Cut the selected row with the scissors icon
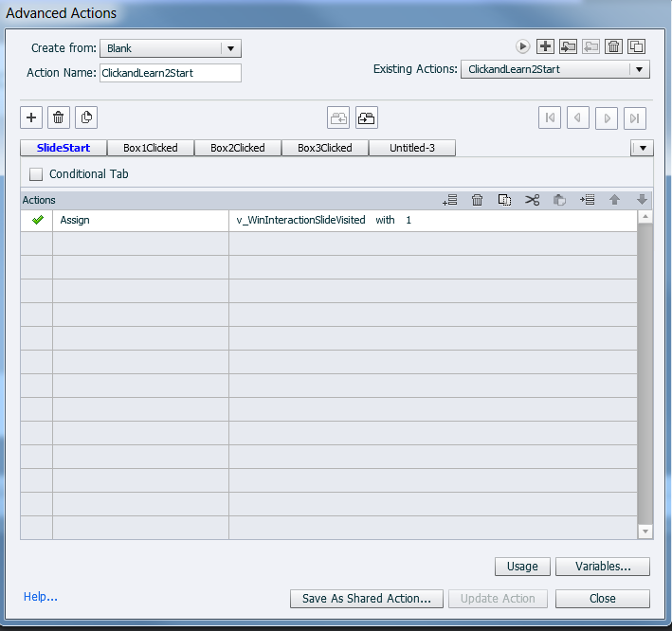The image size is (672, 631). [533, 200]
